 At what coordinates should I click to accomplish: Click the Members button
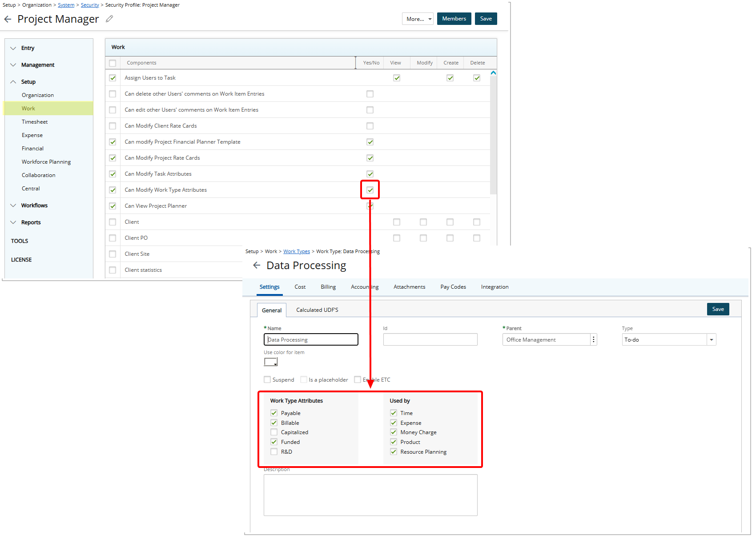[454, 18]
